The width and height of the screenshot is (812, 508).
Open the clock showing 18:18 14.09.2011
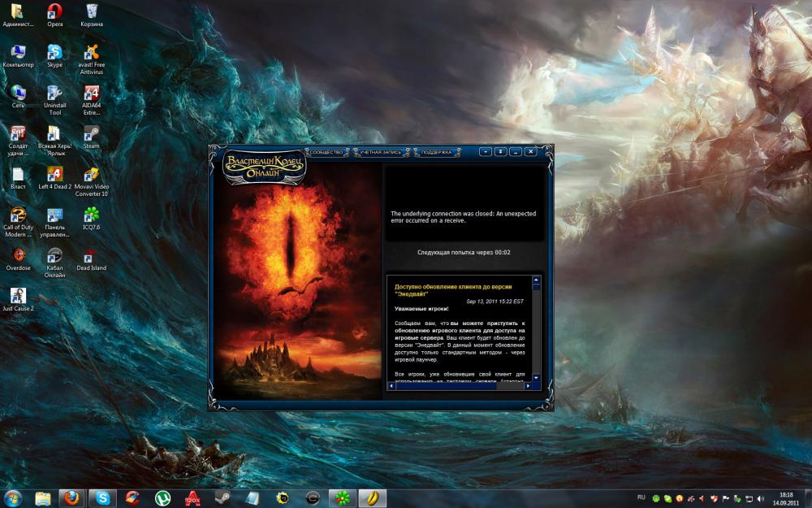786,499
